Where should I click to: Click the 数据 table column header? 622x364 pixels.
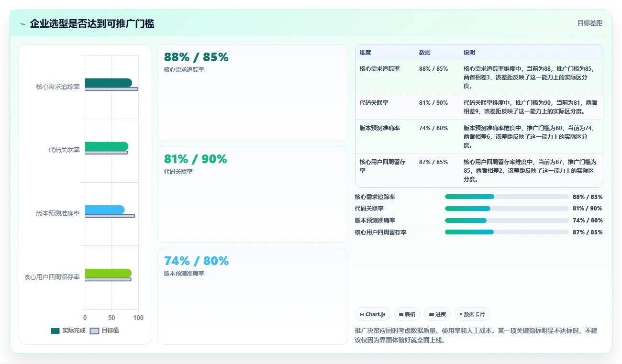pos(424,52)
